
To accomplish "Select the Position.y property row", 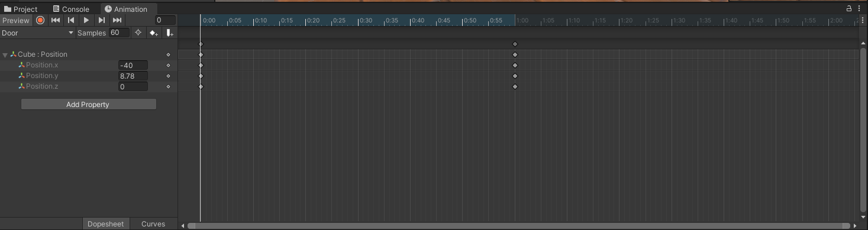I will click(89, 76).
